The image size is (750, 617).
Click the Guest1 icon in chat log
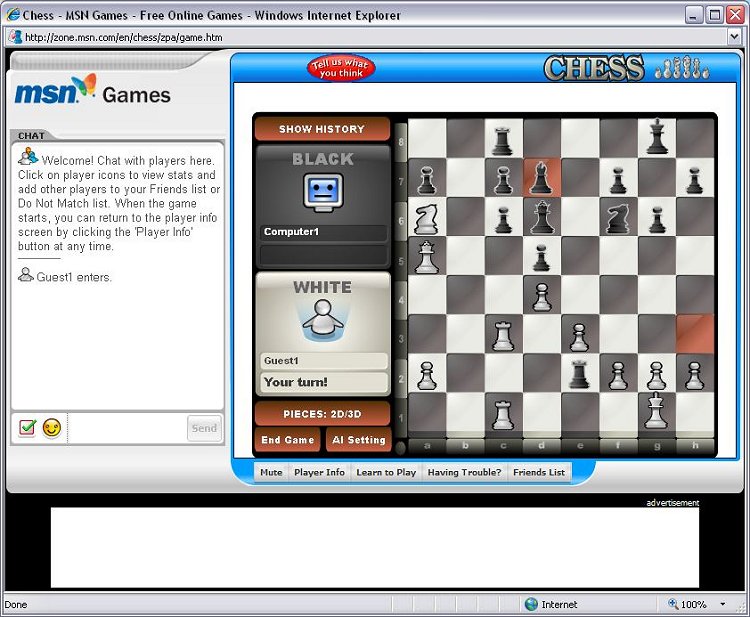click(25, 275)
